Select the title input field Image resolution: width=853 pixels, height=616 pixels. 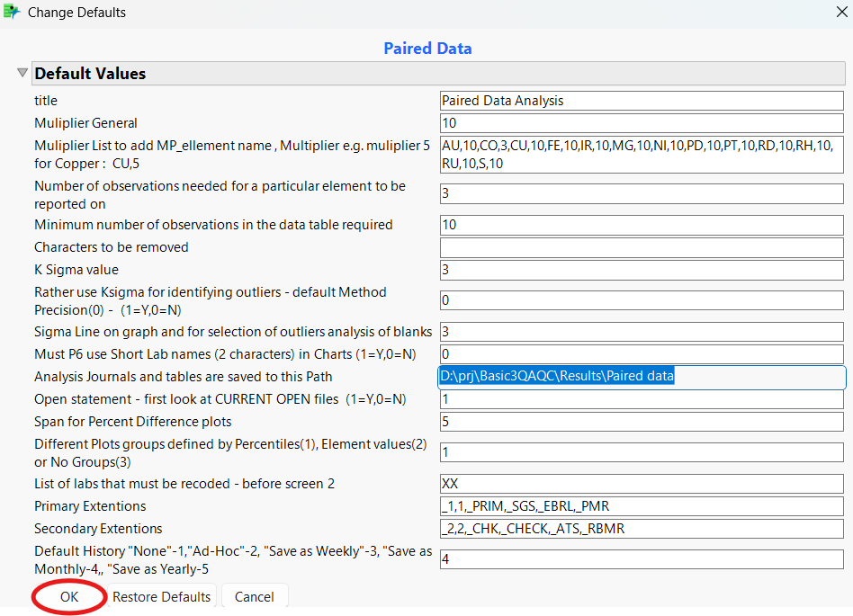[641, 101]
